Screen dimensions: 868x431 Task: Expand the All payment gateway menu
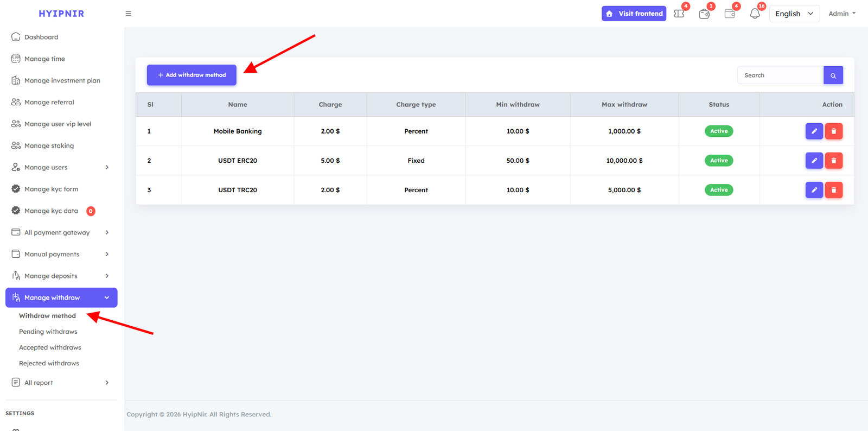(x=61, y=232)
